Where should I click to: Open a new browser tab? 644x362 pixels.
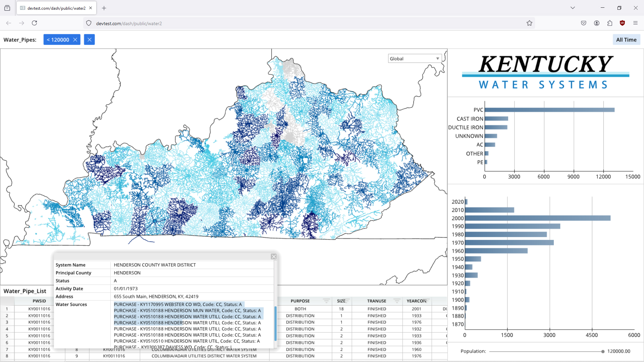click(x=104, y=8)
